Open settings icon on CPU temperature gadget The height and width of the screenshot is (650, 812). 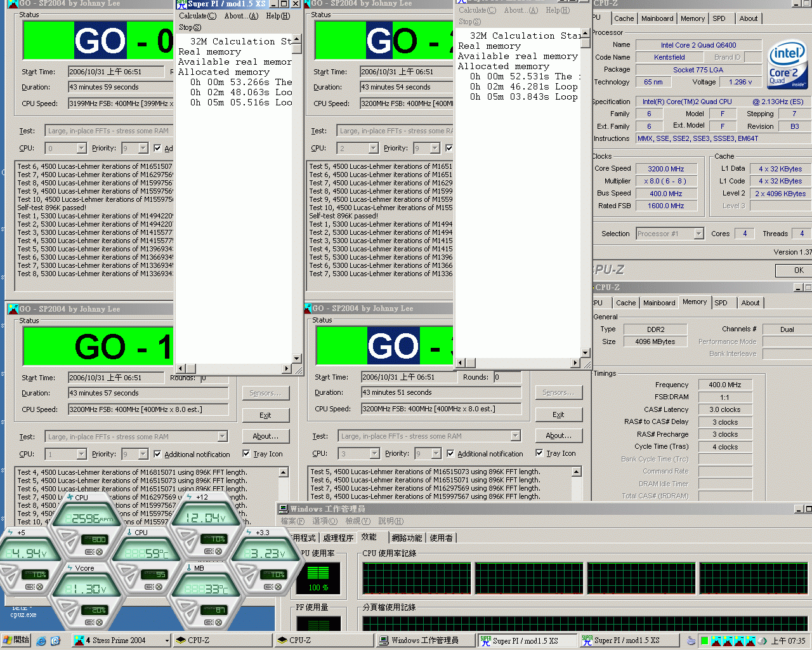(x=150, y=587)
